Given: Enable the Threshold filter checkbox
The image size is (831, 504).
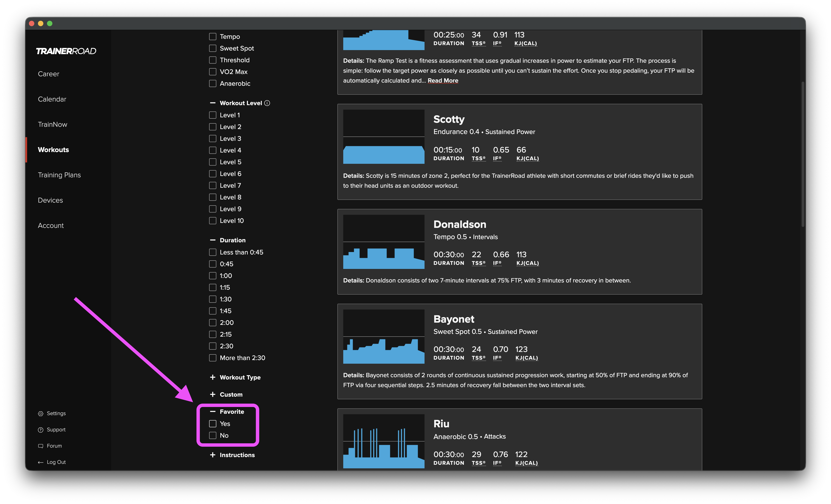Looking at the screenshot, I should pos(212,60).
